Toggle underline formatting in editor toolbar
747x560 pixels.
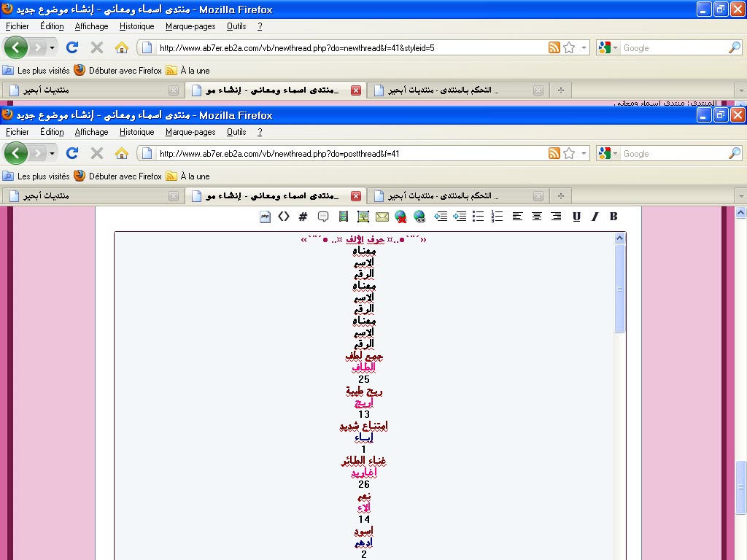[x=576, y=217]
